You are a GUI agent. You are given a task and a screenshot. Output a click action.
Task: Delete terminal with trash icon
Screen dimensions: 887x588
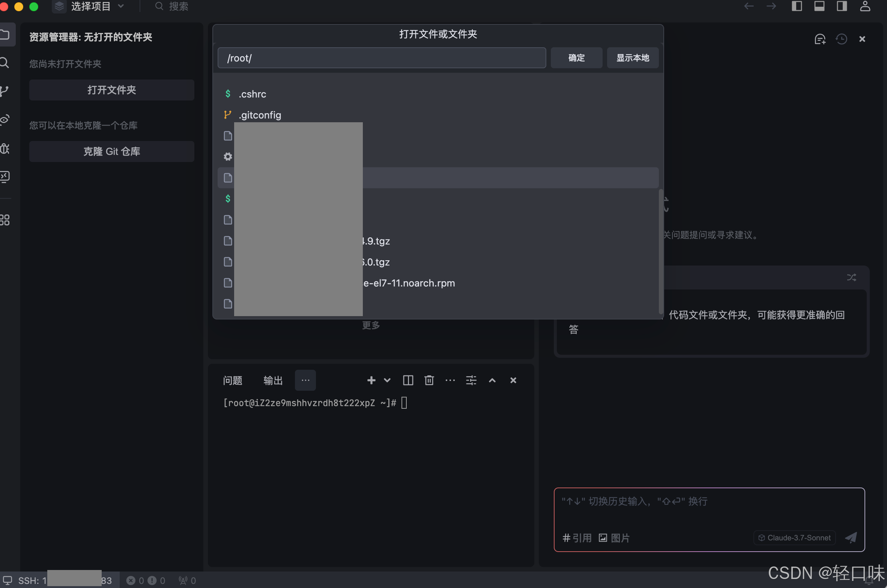429,380
